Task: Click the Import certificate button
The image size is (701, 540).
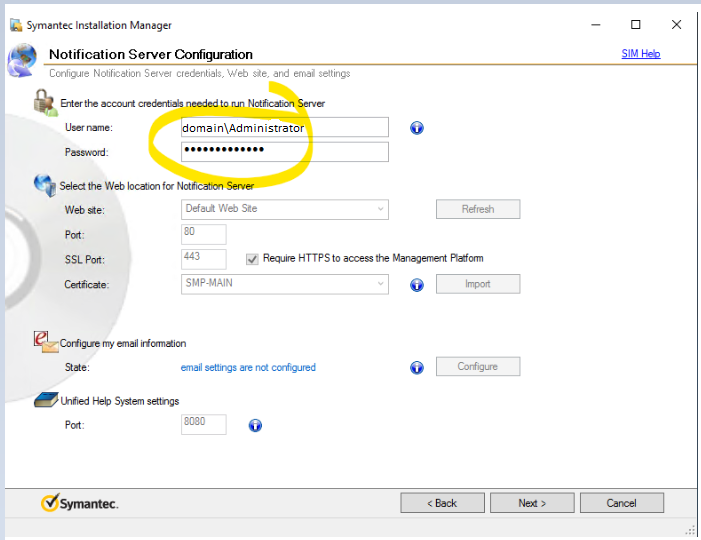Action: click(477, 284)
